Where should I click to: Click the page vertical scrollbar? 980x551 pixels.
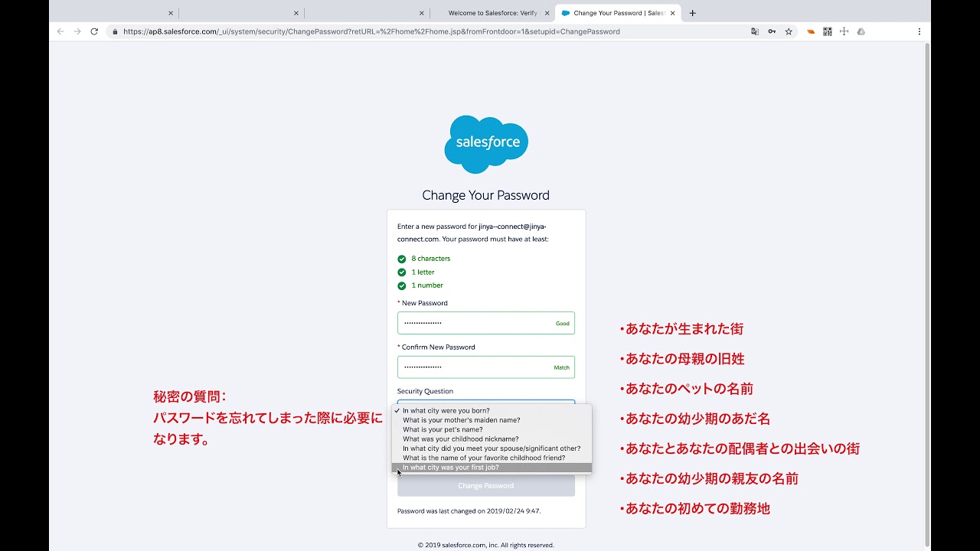click(927, 295)
